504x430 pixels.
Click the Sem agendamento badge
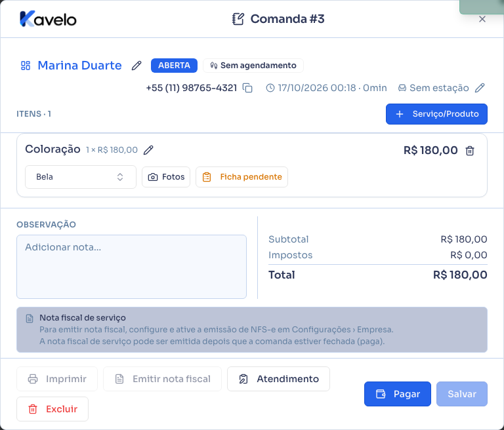[x=253, y=66]
